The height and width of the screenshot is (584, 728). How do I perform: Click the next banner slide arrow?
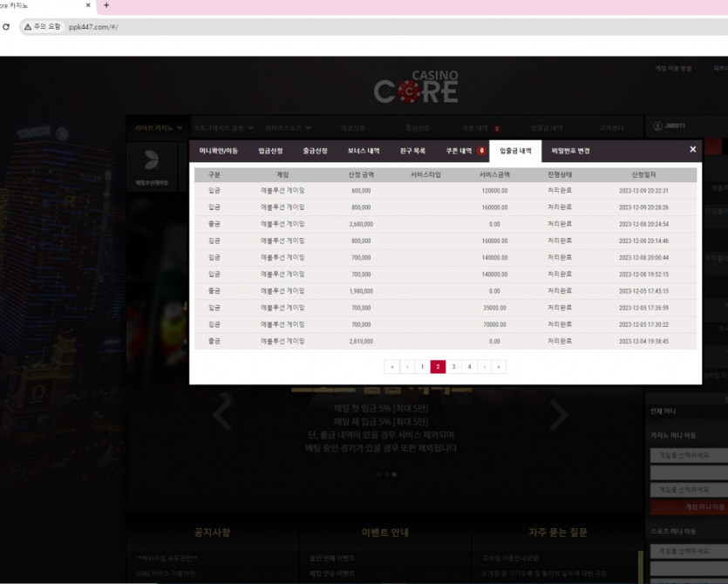(x=559, y=414)
